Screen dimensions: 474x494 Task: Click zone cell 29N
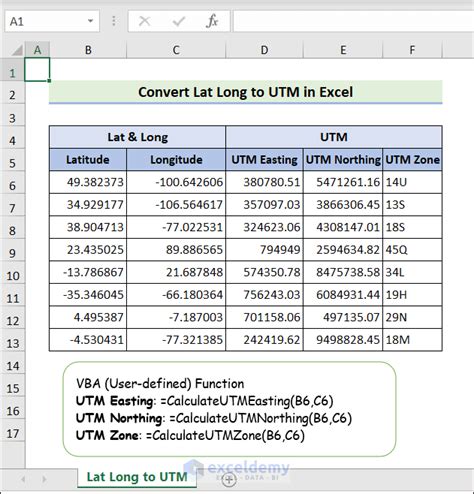(x=412, y=317)
